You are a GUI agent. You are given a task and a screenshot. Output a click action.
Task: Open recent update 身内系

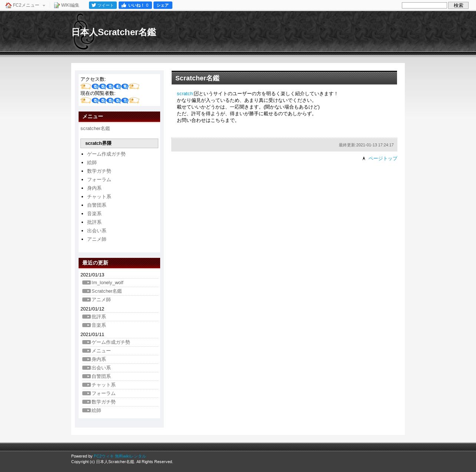[99, 359]
